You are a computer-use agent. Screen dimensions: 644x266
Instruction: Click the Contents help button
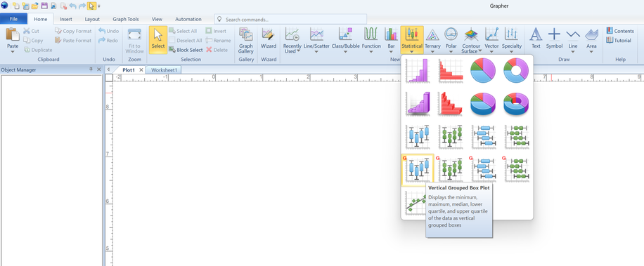(620, 31)
